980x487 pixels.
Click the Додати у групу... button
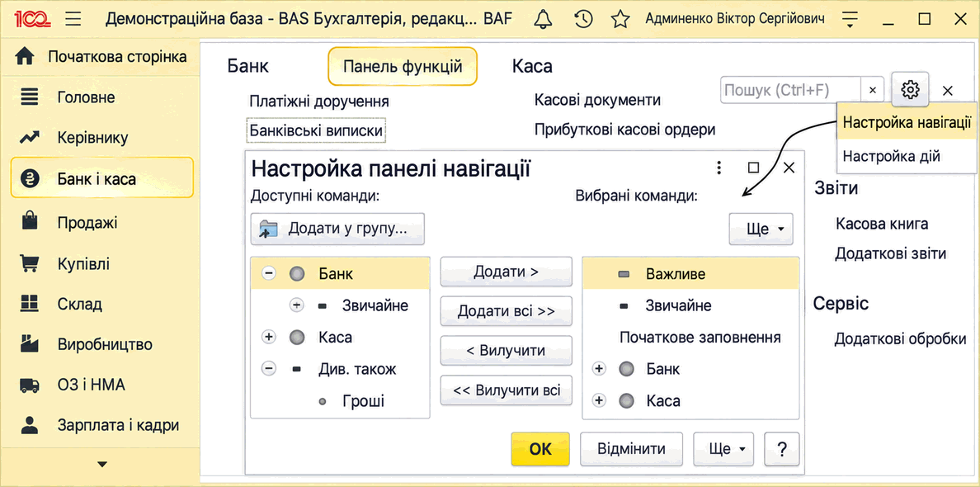pos(337,229)
